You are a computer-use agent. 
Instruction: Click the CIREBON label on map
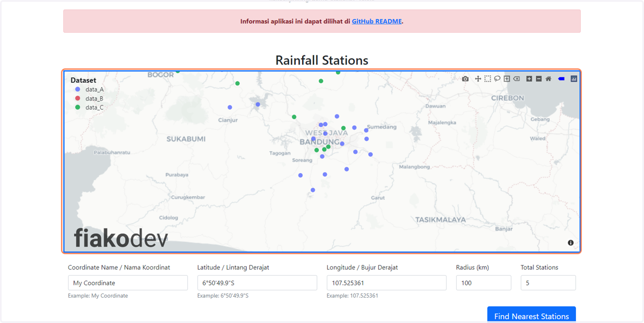tap(507, 98)
